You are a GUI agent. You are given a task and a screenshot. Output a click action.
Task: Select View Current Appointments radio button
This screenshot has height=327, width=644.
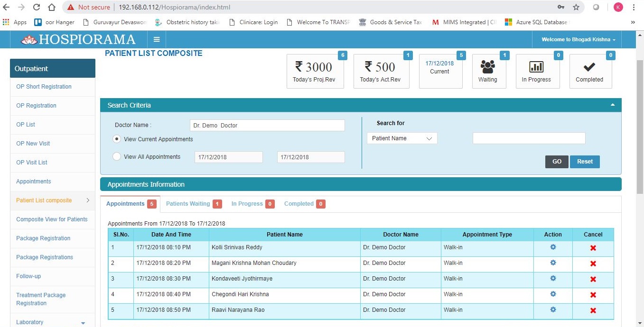coord(117,139)
